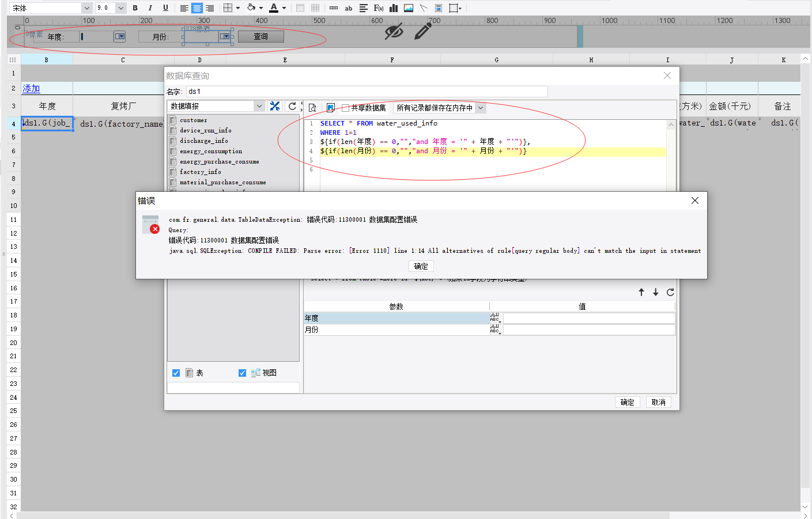Open the fill color dropdown arrow
The image size is (812, 519).
tap(261, 8)
